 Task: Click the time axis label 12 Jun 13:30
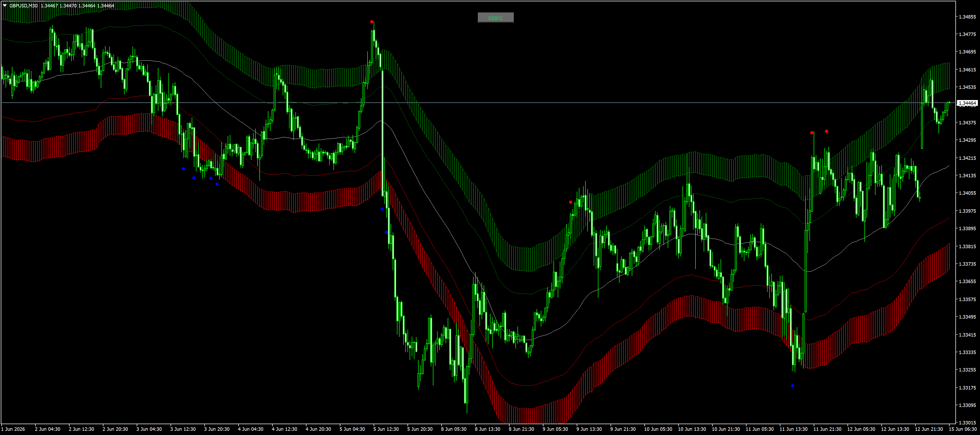[x=895, y=429]
